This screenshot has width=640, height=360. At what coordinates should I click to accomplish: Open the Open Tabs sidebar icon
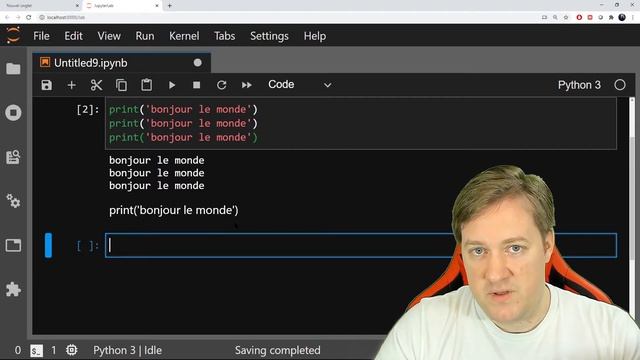tap(13, 245)
